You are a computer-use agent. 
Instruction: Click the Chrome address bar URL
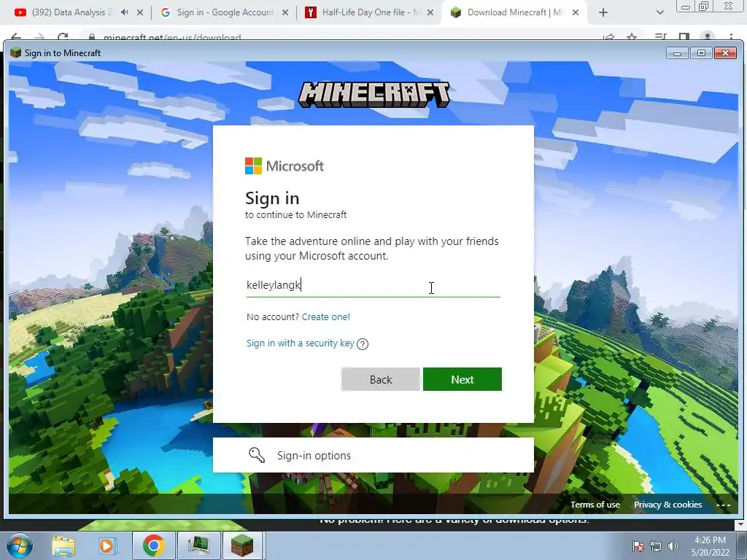pos(172,37)
